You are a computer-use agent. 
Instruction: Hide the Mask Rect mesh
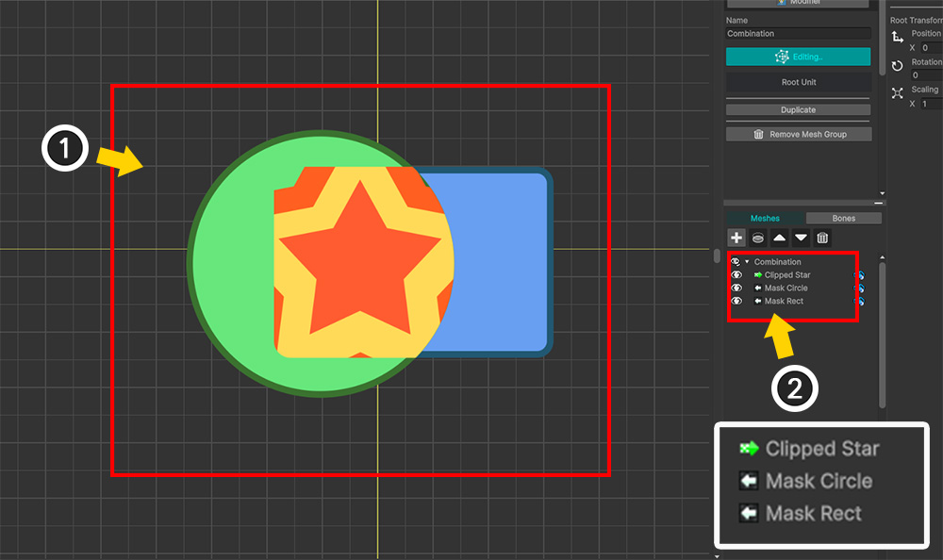[736, 302]
